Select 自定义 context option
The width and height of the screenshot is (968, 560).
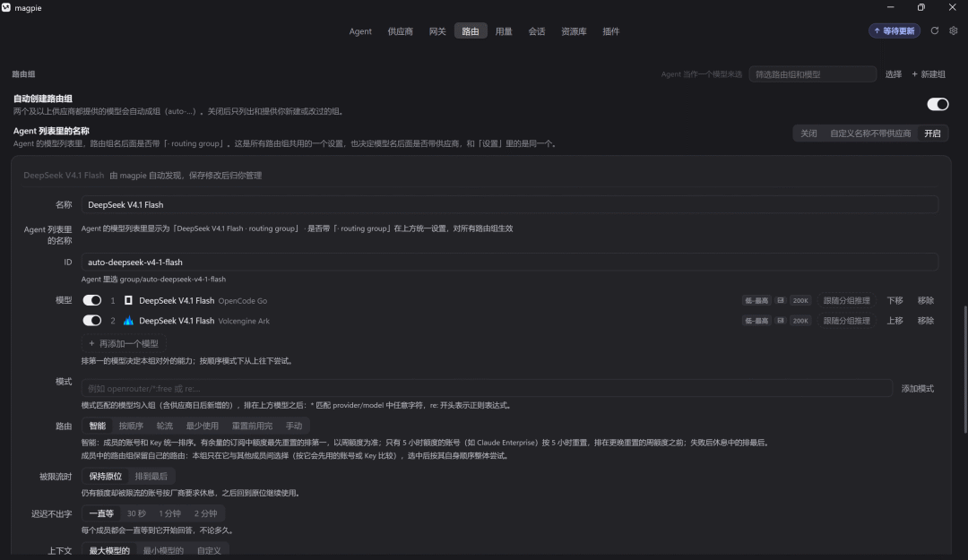[209, 551]
